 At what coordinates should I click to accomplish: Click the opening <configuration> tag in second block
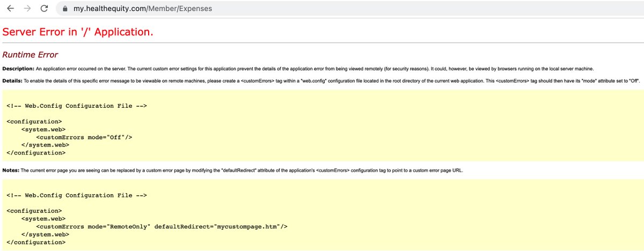pyautogui.click(x=34, y=211)
